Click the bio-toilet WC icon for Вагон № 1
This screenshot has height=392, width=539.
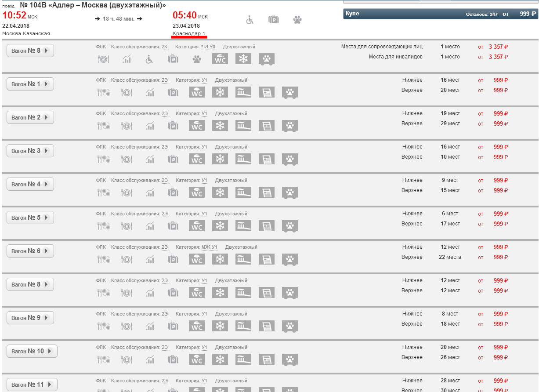(197, 92)
